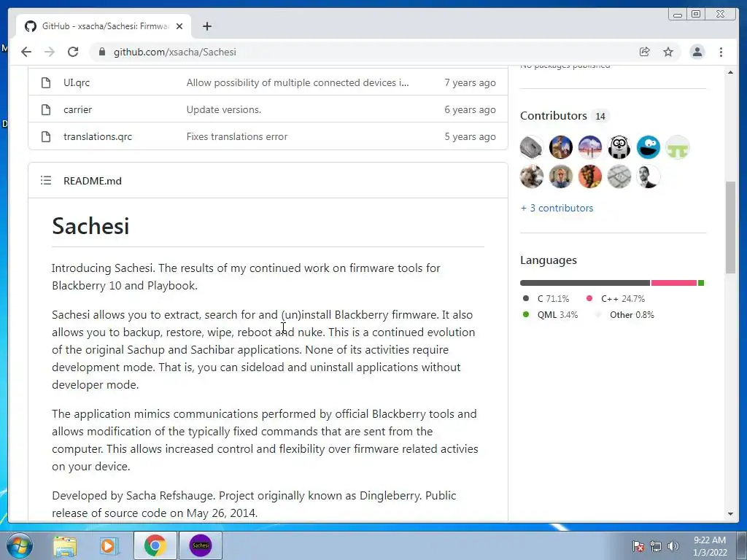Open Windows Explorer from the taskbar
This screenshot has height=560, width=747.
(x=65, y=545)
